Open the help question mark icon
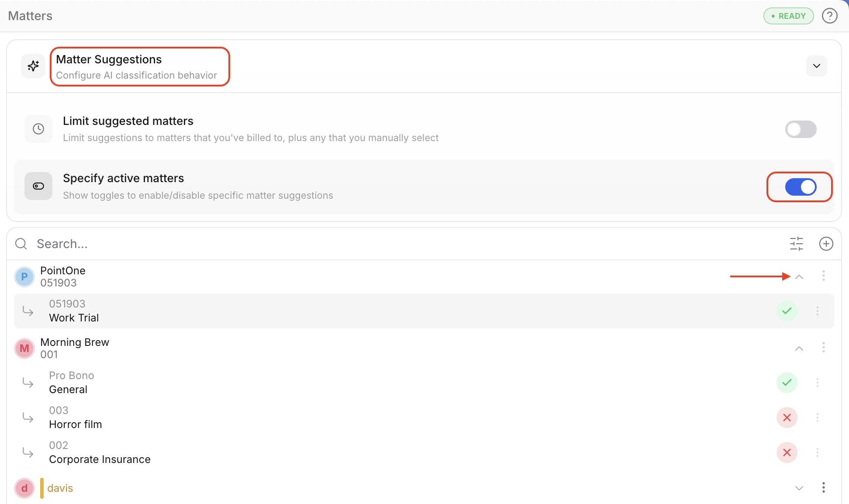This screenshot has width=849, height=504. [x=829, y=16]
